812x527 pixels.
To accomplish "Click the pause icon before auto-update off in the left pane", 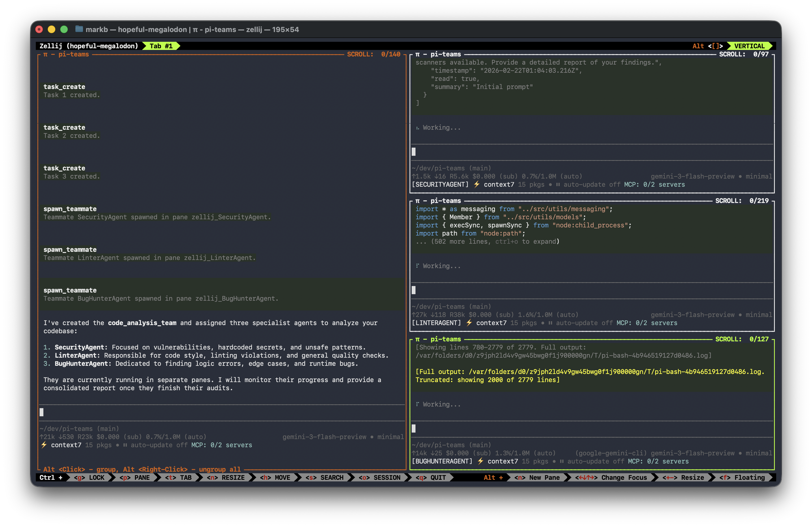I will pyautogui.click(x=125, y=445).
